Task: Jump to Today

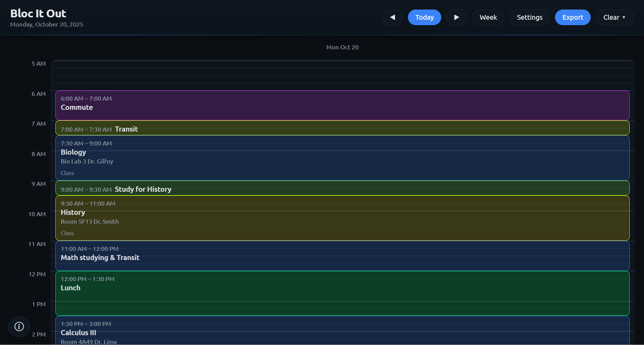Action: click(424, 17)
